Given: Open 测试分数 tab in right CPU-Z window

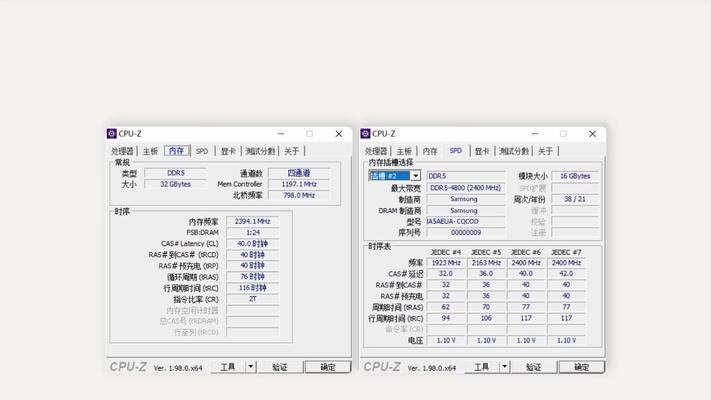Looking at the screenshot, I should [514, 151].
